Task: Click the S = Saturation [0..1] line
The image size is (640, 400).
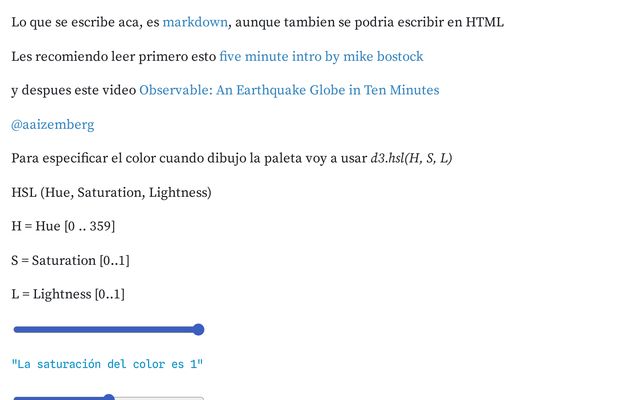Action: coord(70,260)
